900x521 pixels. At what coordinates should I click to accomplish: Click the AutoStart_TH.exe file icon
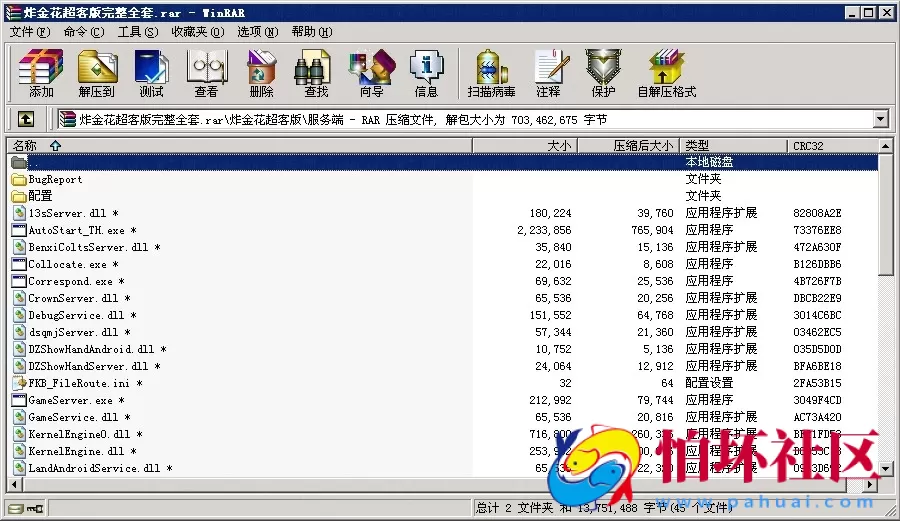point(19,230)
